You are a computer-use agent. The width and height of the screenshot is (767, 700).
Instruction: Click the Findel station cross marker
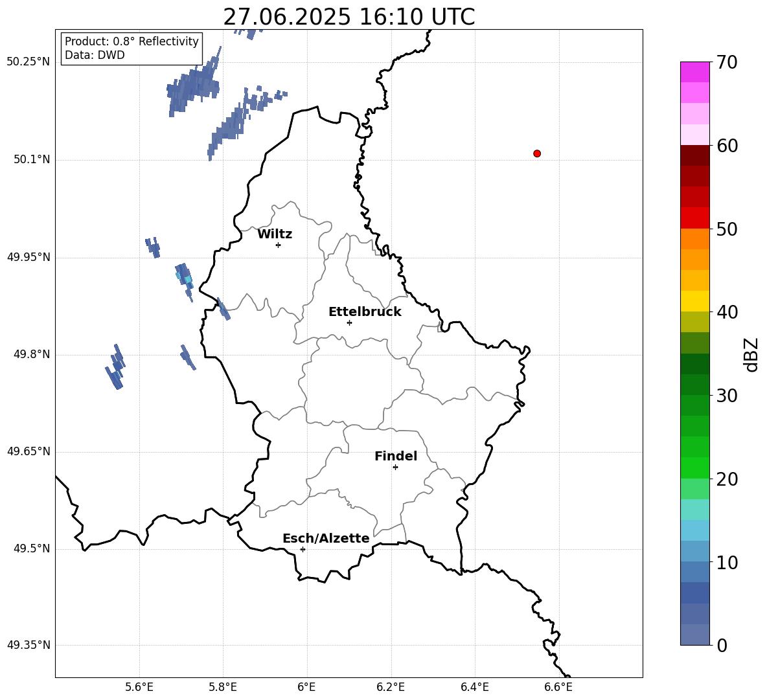pos(395,468)
